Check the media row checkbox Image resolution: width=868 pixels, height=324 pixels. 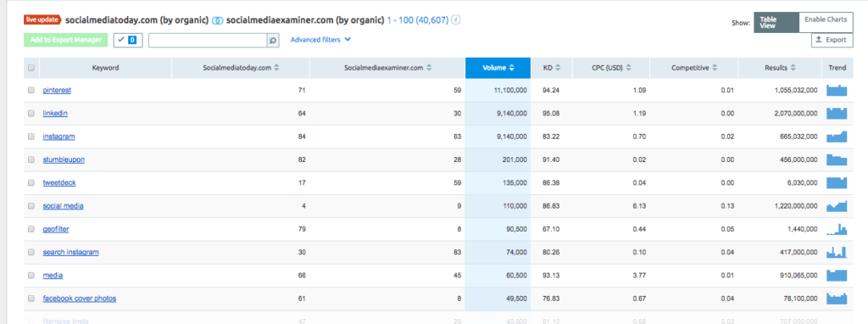point(31,276)
